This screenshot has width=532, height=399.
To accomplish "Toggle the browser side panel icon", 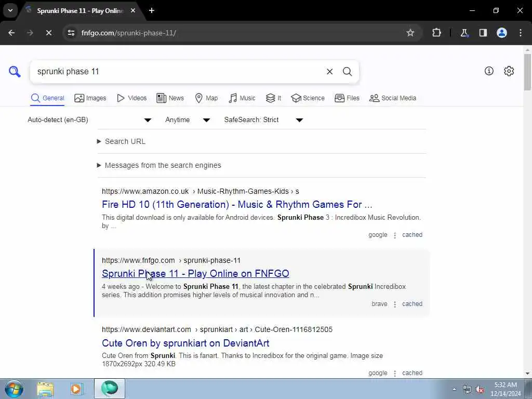I will [x=483, y=33].
